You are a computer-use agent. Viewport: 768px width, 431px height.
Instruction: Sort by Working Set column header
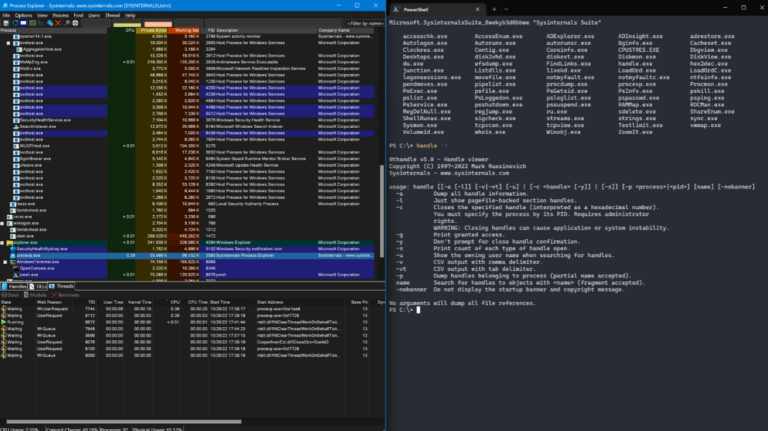(x=186, y=31)
